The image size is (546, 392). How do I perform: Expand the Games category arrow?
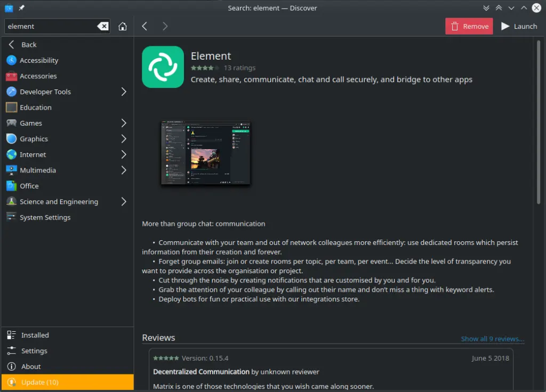[124, 123]
